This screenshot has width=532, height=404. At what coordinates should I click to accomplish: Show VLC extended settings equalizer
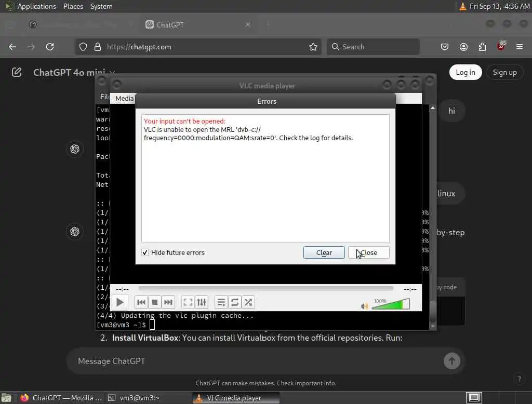[202, 302]
